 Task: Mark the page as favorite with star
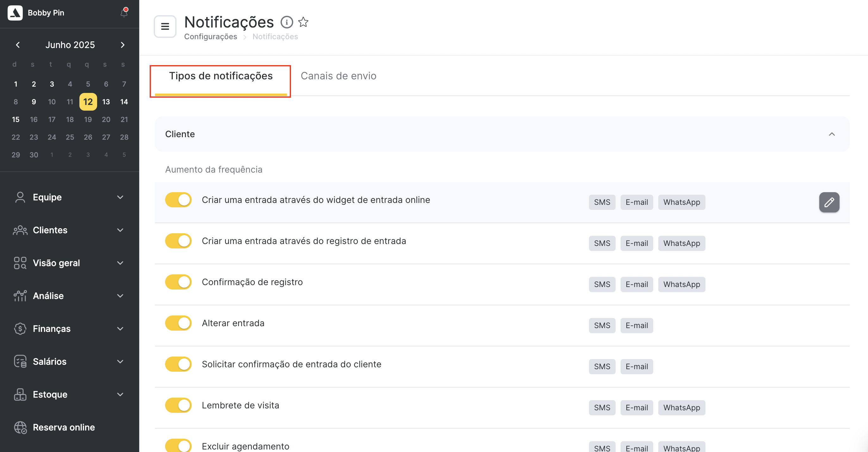[303, 22]
